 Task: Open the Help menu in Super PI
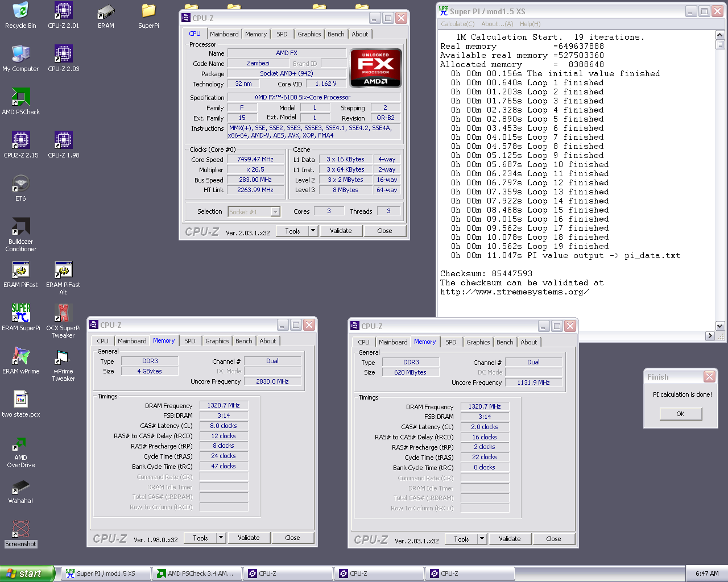530,24
